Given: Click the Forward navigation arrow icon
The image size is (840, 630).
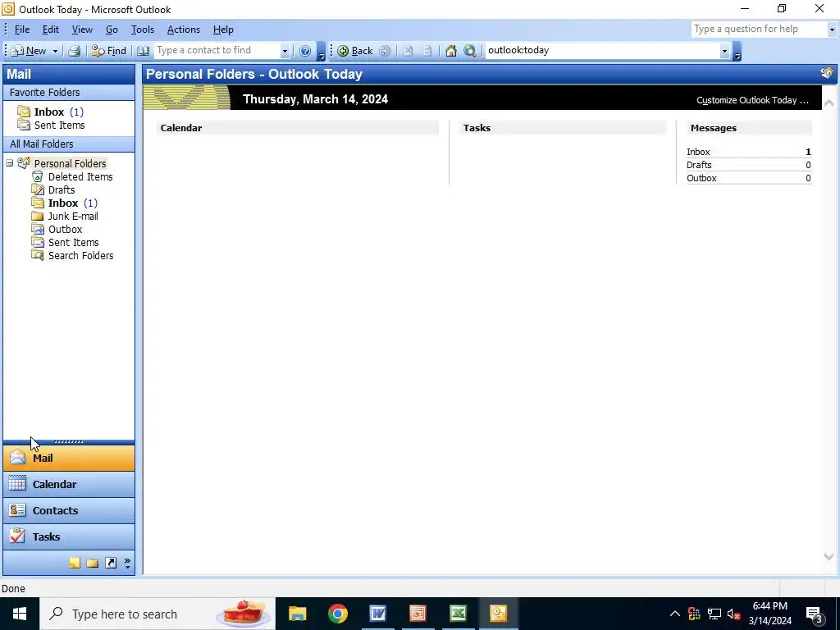Looking at the screenshot, I should click(x=385, y=51).
